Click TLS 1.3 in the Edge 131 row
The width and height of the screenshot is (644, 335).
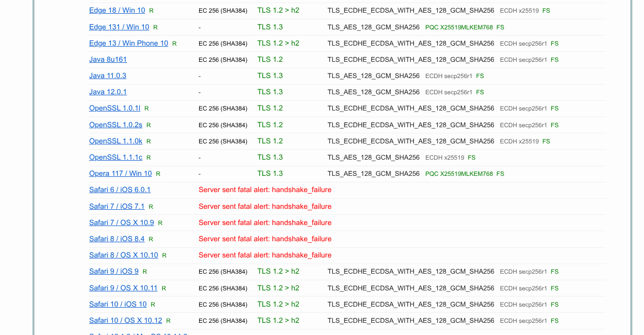pyautogui.click(x=270, y=27)
